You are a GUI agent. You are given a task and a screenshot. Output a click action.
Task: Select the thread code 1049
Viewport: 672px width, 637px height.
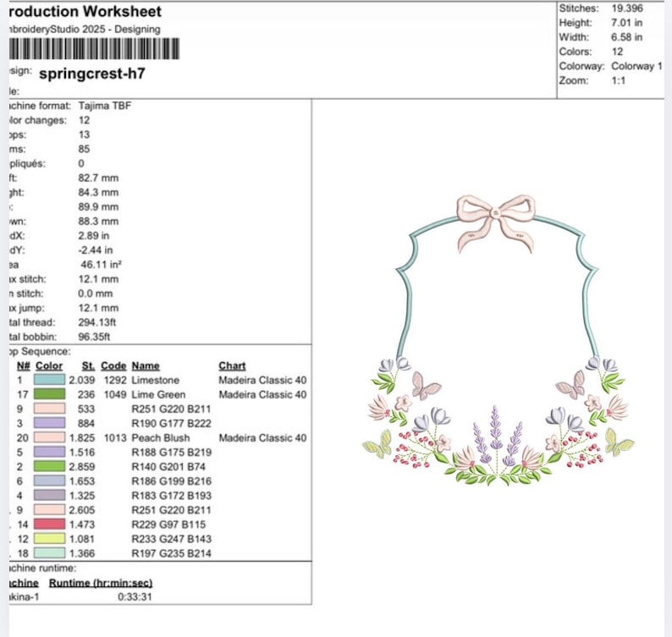coord(115,394)
